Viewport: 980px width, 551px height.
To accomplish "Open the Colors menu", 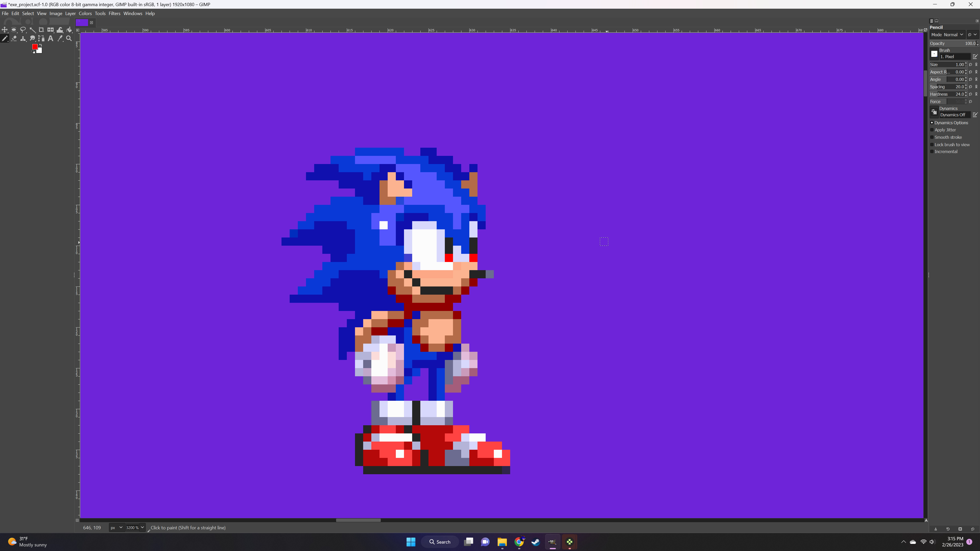I will (x=85, y=13).
